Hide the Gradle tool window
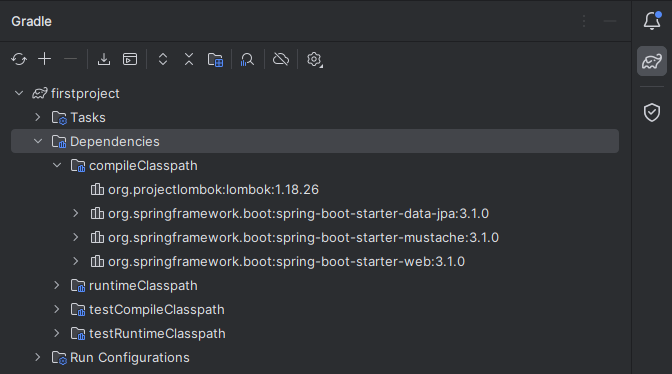 click(610, 21)
